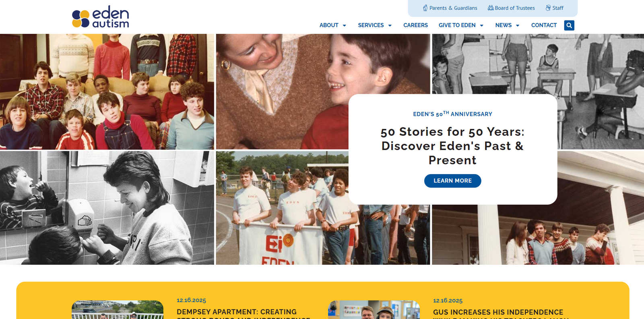Click the Eden Autism logo

click(101, 17)
